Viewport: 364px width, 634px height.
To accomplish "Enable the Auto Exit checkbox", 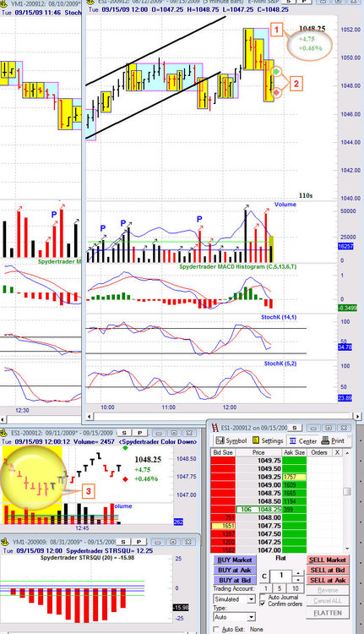I will pyautogui.click(x=216, y=629).
